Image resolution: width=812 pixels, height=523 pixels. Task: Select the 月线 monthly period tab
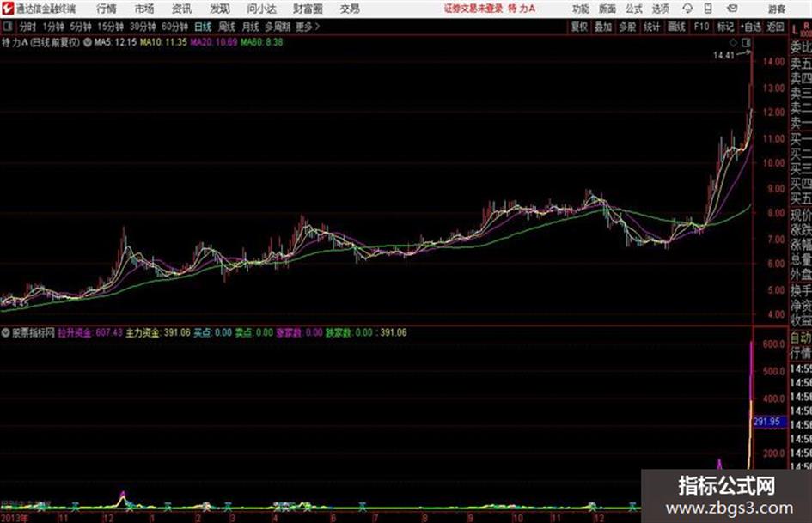(251, 27)
